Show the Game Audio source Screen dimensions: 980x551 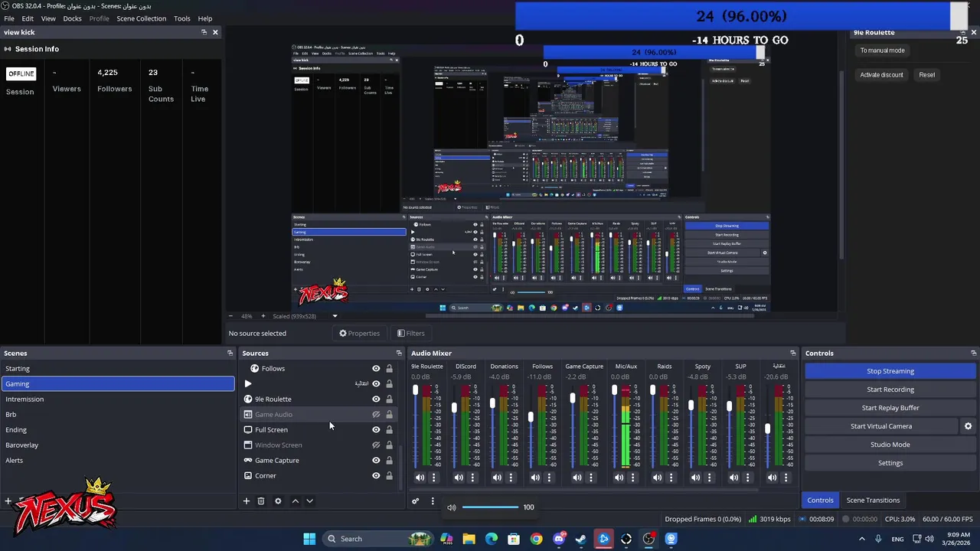376,415
